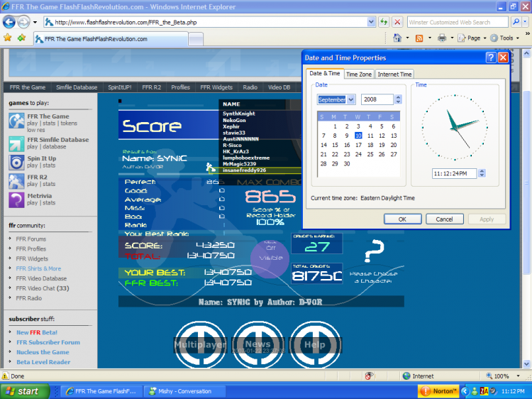Open the Internet Time tab
This screenshot has width=532, height=399.
click(394, 74)
